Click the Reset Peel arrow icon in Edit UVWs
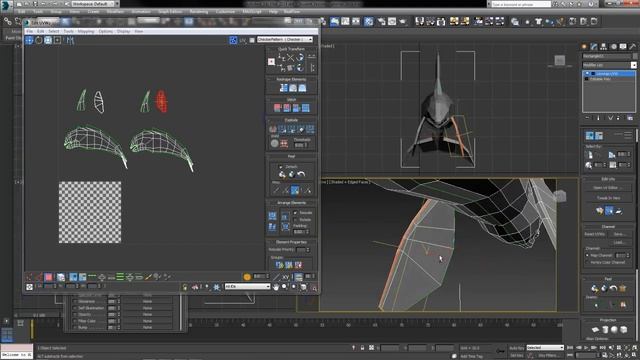Image resolution: width=640 pixels, height=360 pixels. coord(301,174)
